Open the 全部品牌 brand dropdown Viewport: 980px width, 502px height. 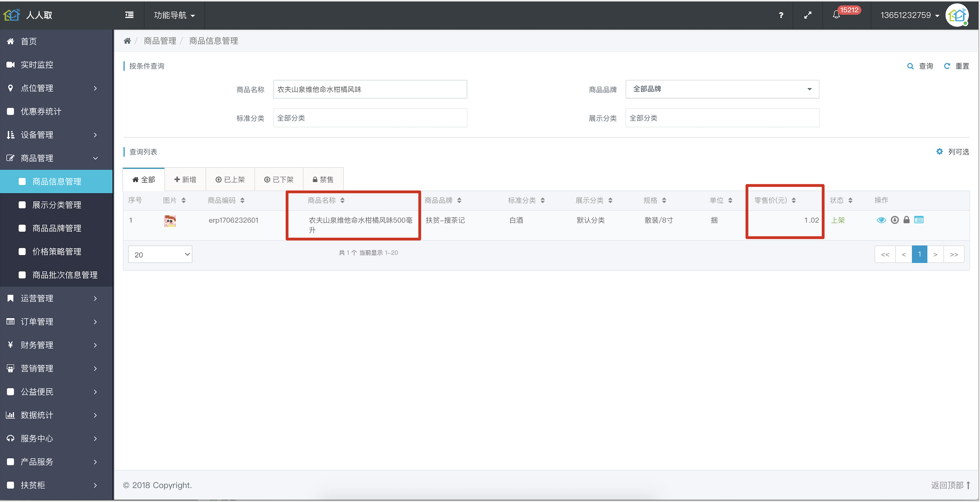(x=722, y=89)
